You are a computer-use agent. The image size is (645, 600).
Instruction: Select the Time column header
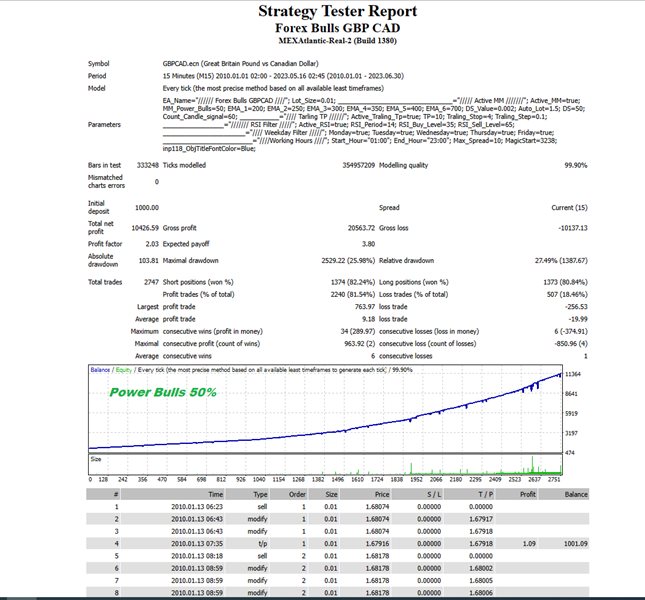click(x=215, y=493)
